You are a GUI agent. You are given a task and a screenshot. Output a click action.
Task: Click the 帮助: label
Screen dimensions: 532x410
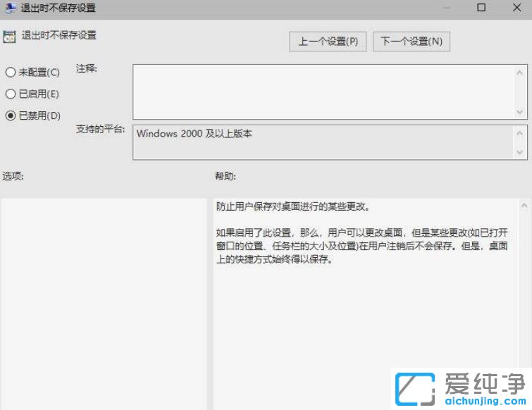[225, 176]
